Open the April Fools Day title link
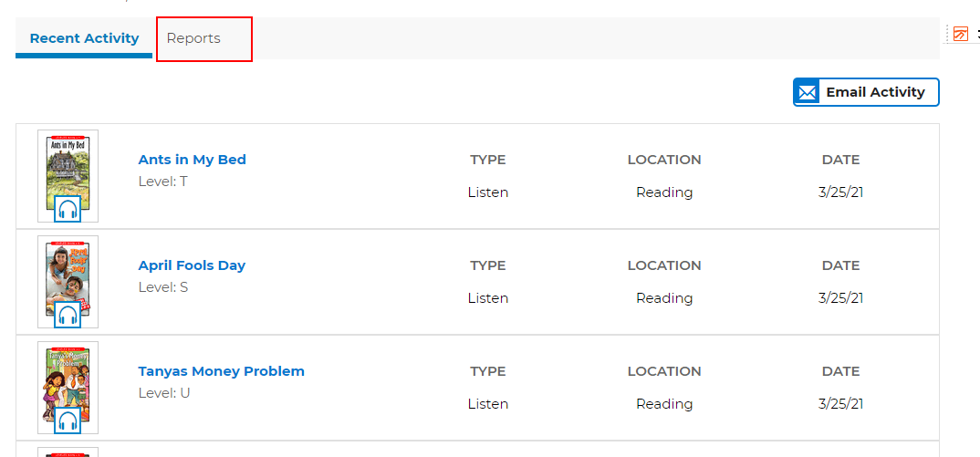Viewport: 980px width, 457px height. [x=192, y=265]
